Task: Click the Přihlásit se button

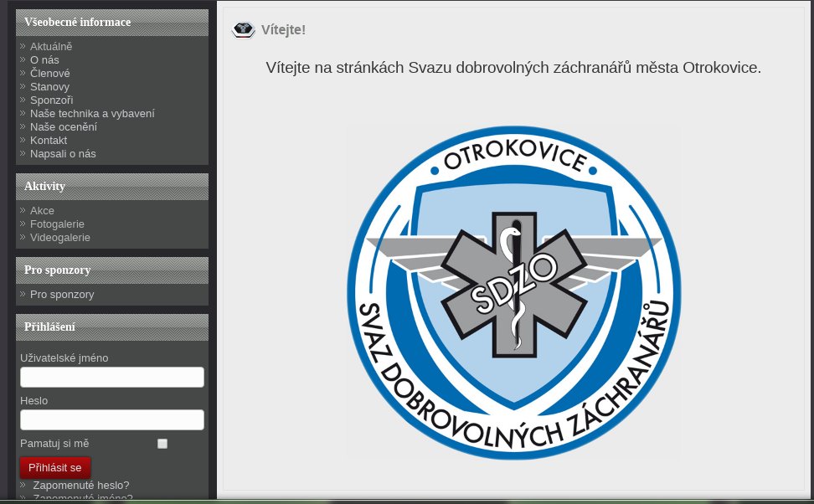Action: coord(55,468)
